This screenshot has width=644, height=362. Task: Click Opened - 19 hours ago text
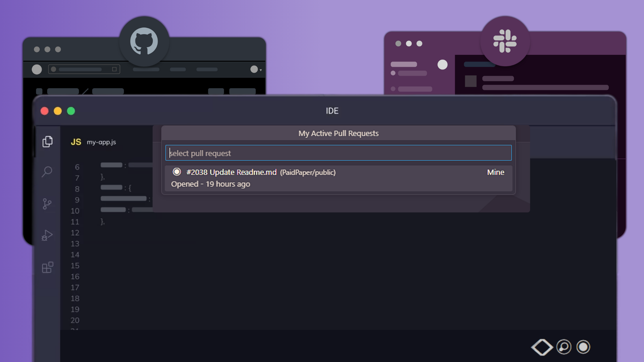(x=210, y=184)
